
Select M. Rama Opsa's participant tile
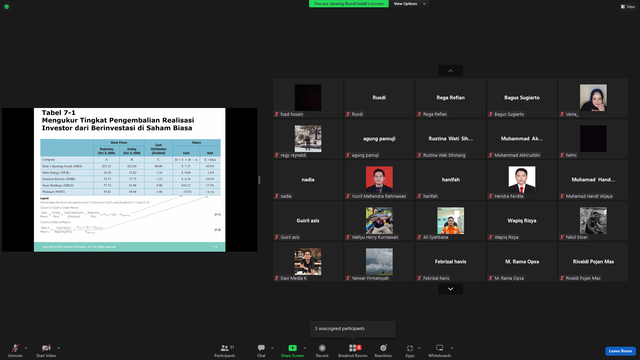[522, 262]
